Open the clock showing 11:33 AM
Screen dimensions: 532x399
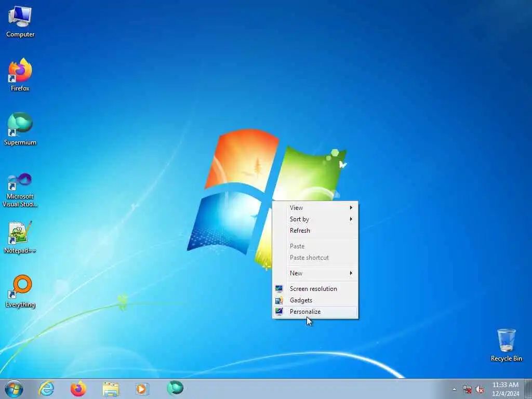pyautogui.click(x=506, y=389)
